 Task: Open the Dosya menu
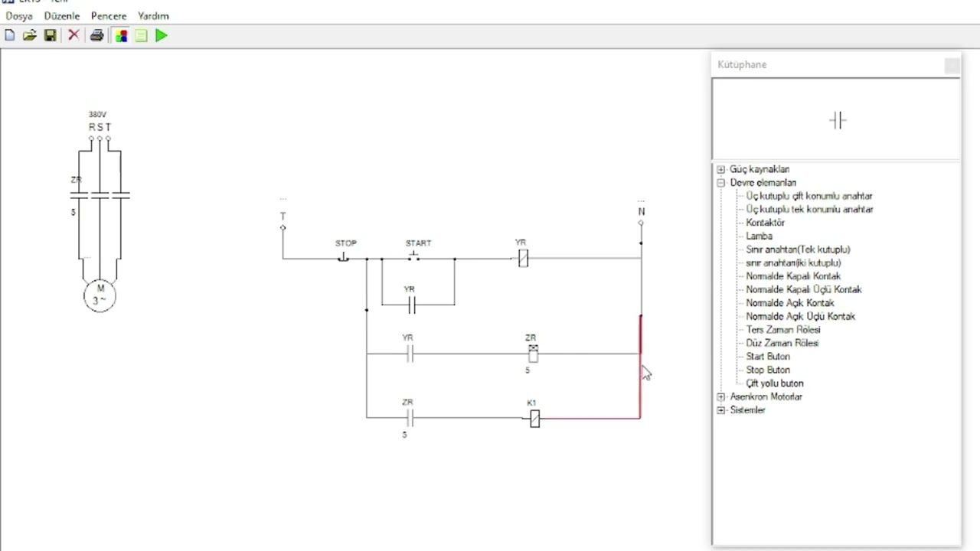pyautogui.click(x=19, y=15)
